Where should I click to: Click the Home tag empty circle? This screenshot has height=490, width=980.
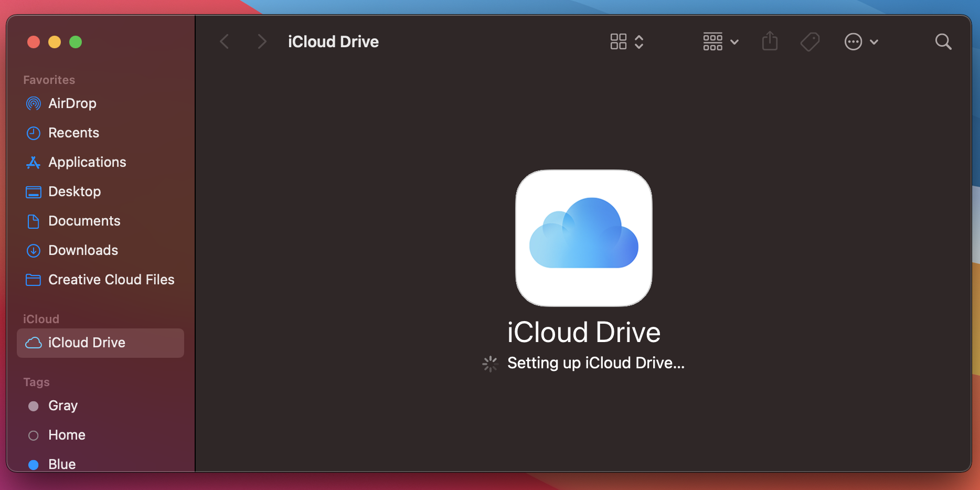[34, 435]
